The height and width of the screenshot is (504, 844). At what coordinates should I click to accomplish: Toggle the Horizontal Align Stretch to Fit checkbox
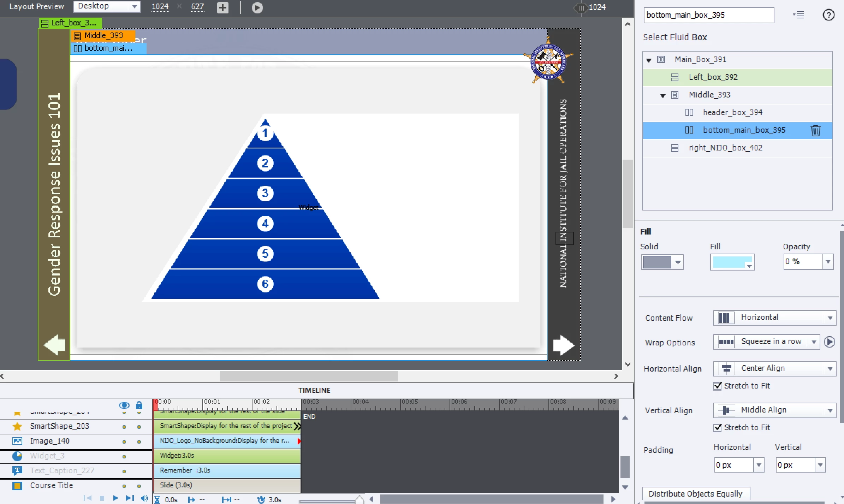coord(717,386)
